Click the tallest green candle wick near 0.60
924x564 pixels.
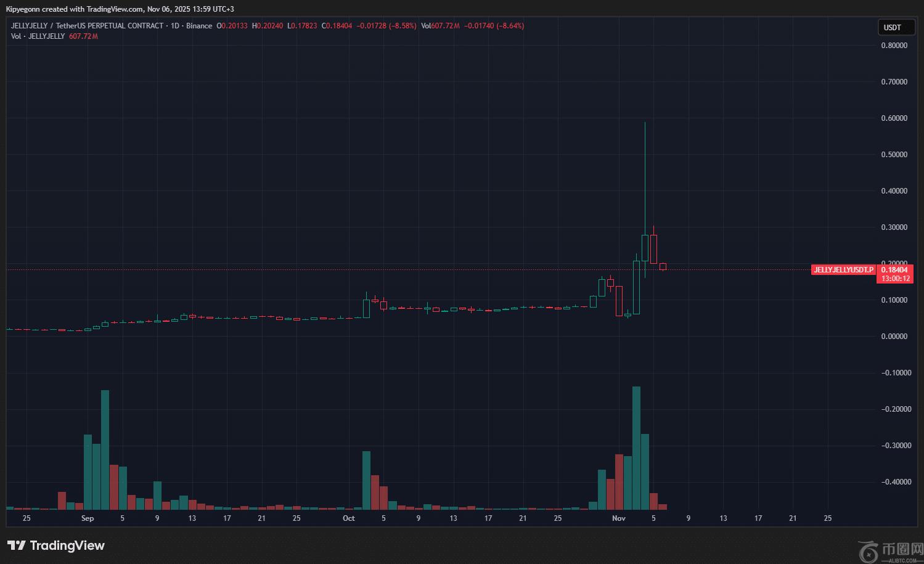tap(645, 160)
